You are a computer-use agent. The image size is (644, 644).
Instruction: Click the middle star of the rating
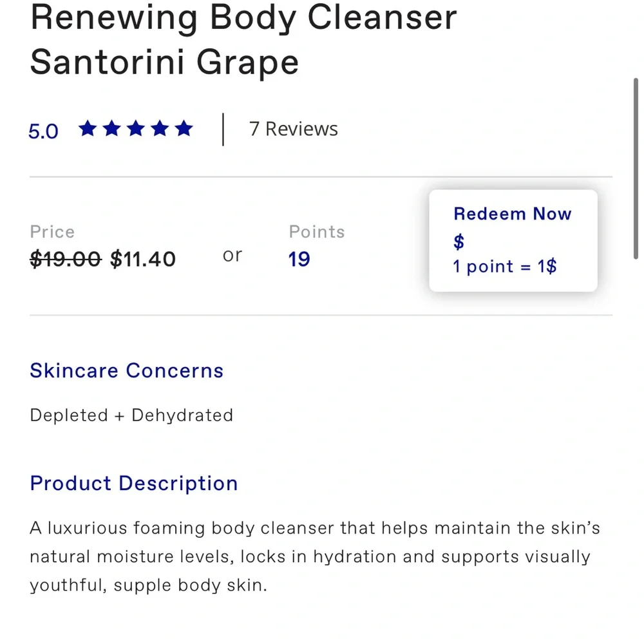pos(136,129)
